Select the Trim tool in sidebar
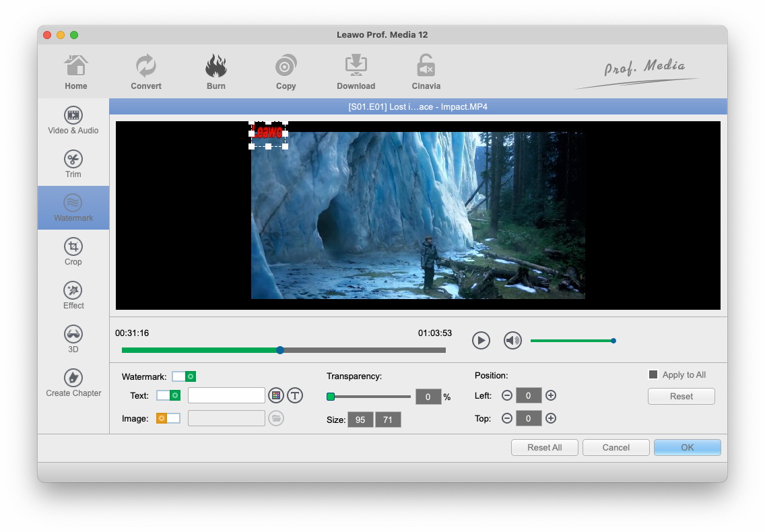 [73, 164]
